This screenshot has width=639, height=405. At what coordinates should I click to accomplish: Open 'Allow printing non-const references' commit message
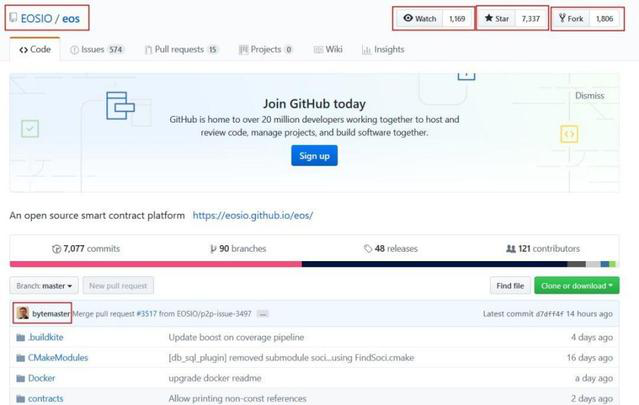238,398
